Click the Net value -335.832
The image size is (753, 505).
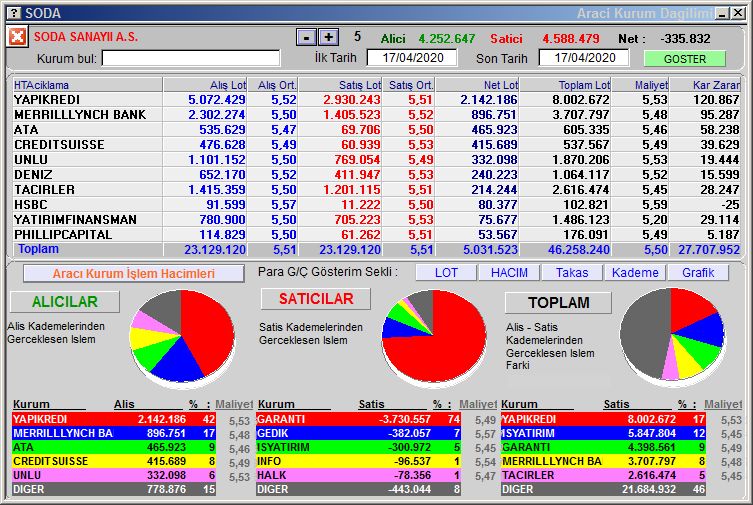685,38
